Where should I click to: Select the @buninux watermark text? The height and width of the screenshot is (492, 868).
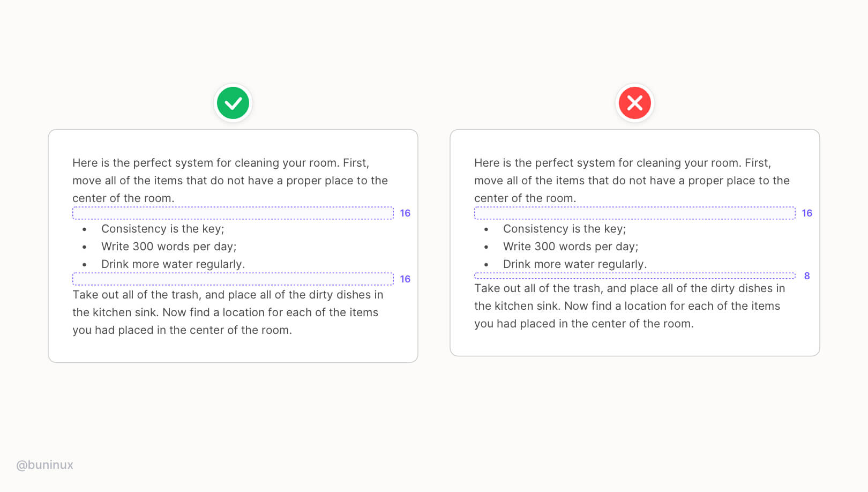[45, 465]
